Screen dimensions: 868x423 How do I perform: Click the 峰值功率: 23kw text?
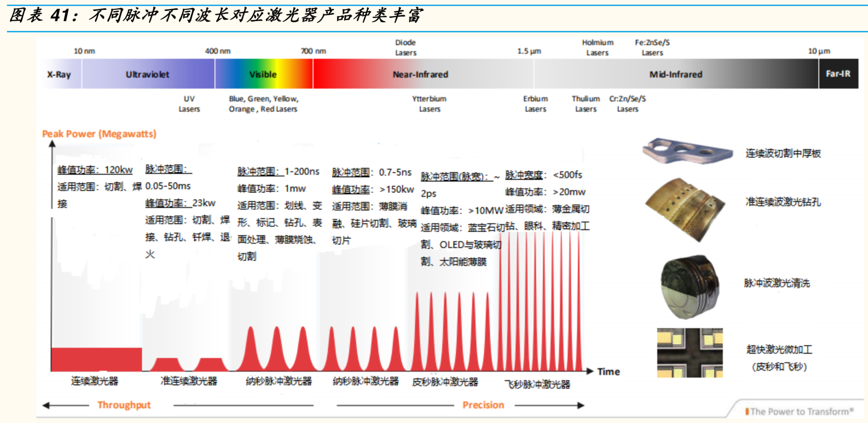coord(180,203)
